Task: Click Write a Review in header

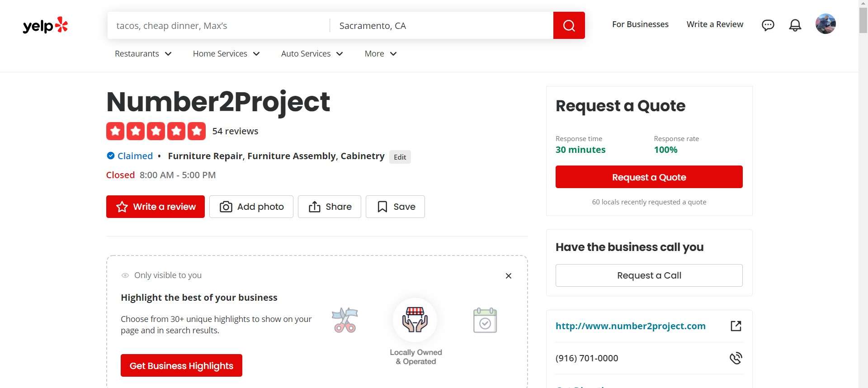Action: pos(715,24)
